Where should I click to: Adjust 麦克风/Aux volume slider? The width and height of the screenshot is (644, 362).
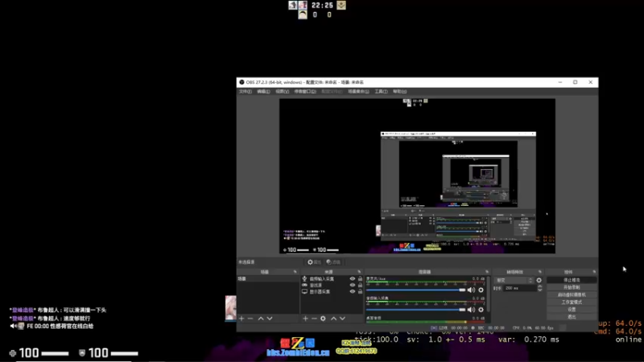pyautogui.click(x=415, y=290)
